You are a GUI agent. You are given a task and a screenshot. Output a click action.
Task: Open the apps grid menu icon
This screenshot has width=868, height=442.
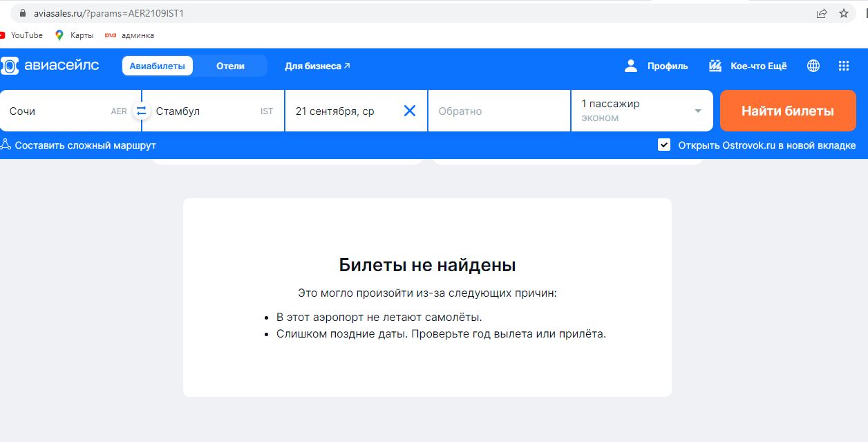[x=843, y=66]
